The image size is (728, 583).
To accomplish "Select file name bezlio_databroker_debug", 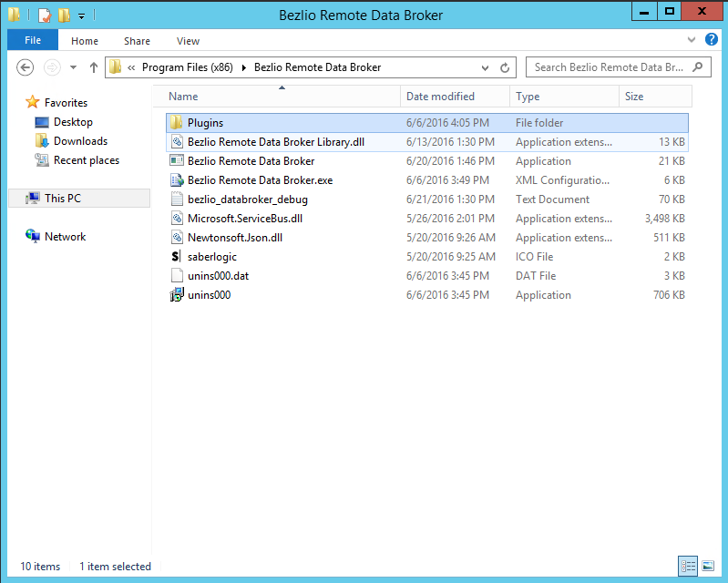I will 248,199.
